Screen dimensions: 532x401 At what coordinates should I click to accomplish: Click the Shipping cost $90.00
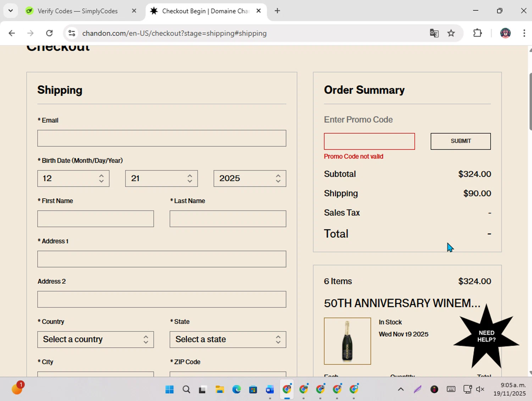pyautogui.click(x=477, y=193)
